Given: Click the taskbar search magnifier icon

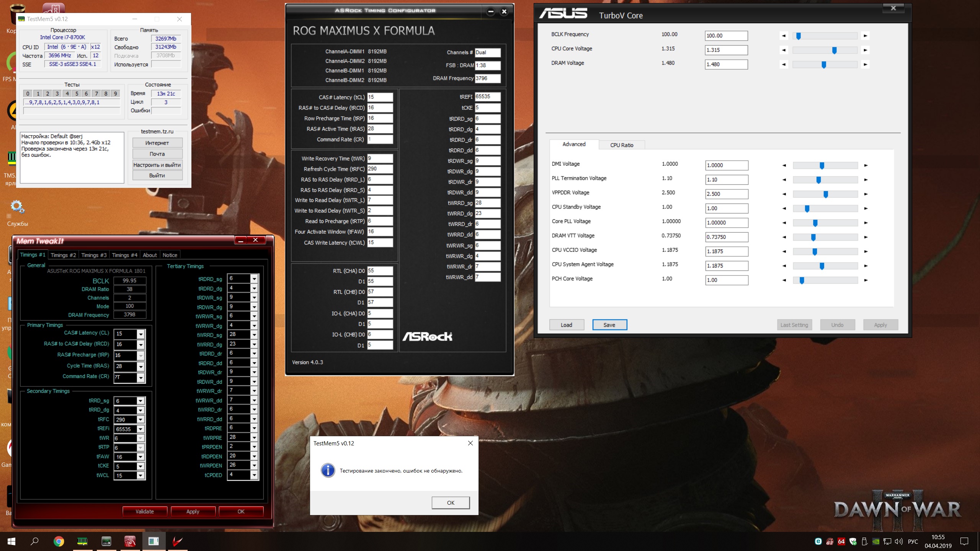Looking at the screenshot, I should click(x=34, y=541).
